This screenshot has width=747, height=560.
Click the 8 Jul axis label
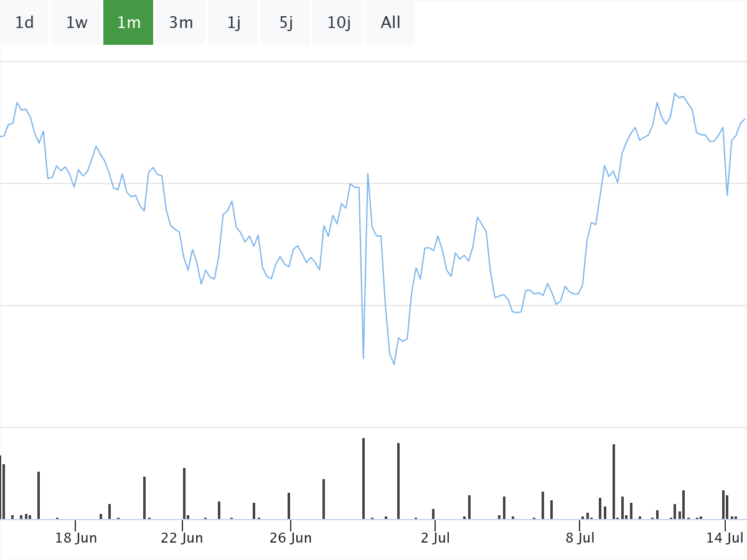(580, 538)
